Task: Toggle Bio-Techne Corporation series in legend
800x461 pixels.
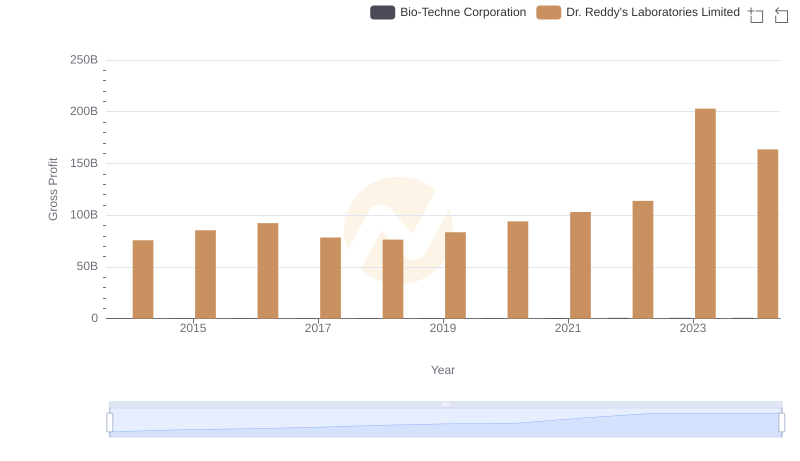Action: click(448, 12)
